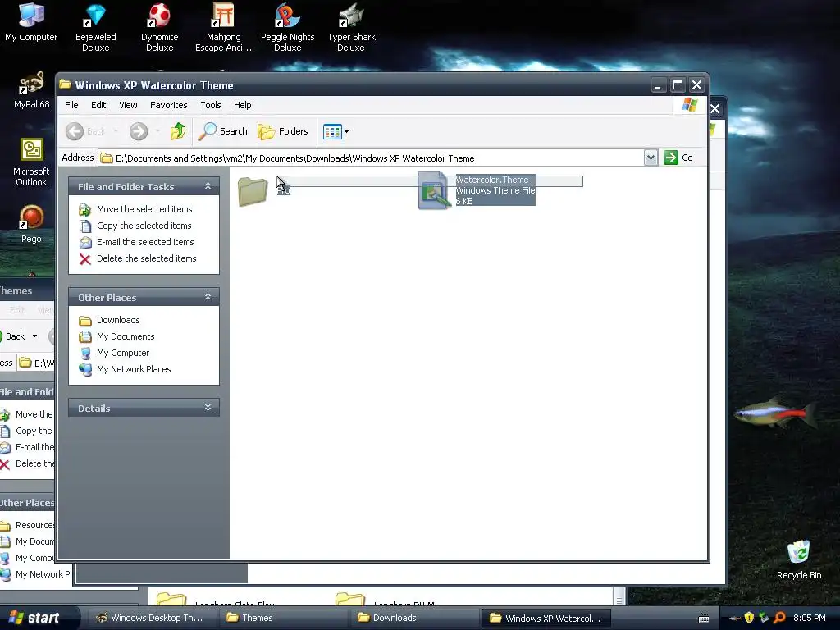Open Back button history dropdown arrow
This screenshot has width=840, height=630.
[116, 131]
